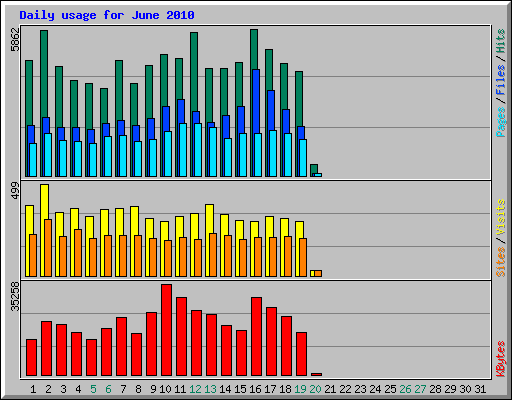The image size is (512, 400).
Task: Select the Visits legend label
Action: 500,218
